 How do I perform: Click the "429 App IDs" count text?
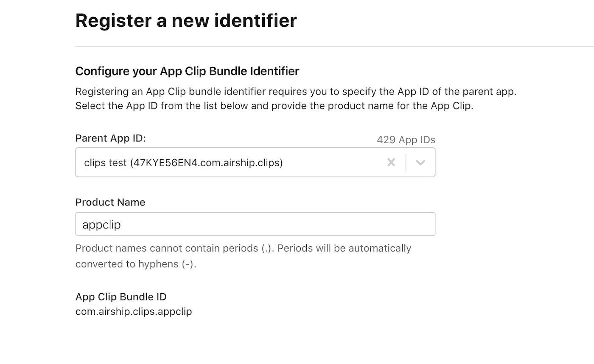406,140
